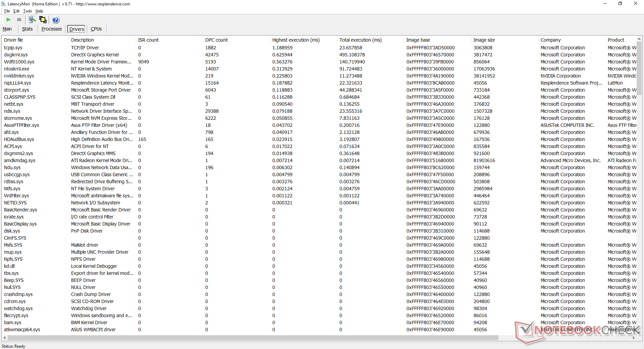Sort by the DPC count column header

[236, 40]
